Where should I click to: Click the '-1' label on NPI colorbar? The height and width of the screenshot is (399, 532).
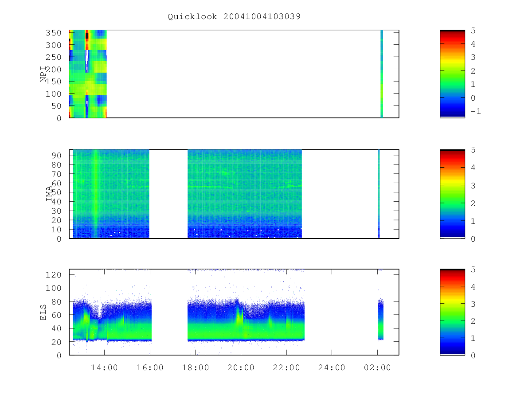(x=475, y=111)
